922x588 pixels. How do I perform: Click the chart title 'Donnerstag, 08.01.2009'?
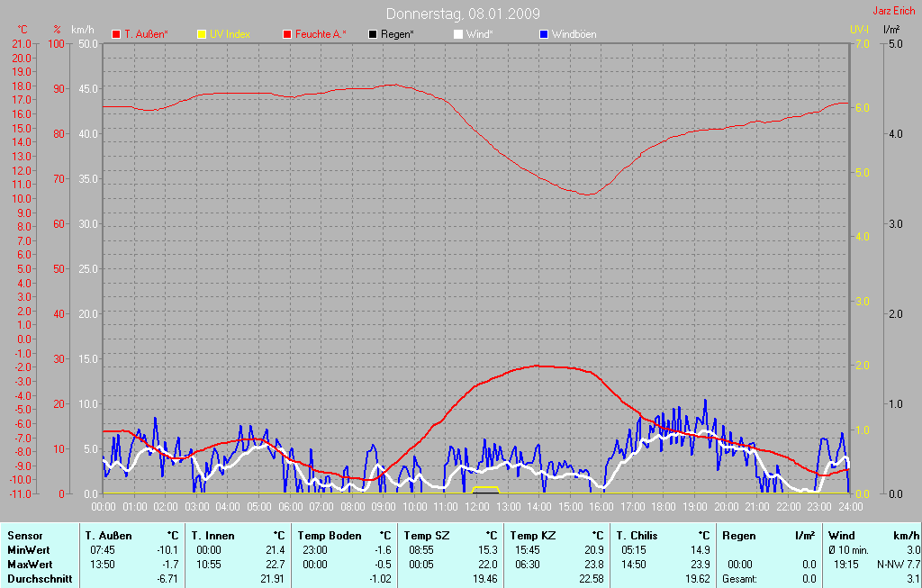tap(463, 14)
